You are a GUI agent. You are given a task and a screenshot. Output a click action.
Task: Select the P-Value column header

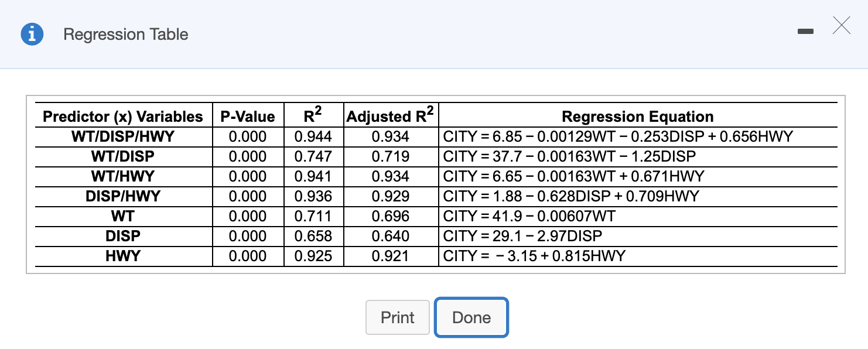point(248,117)
